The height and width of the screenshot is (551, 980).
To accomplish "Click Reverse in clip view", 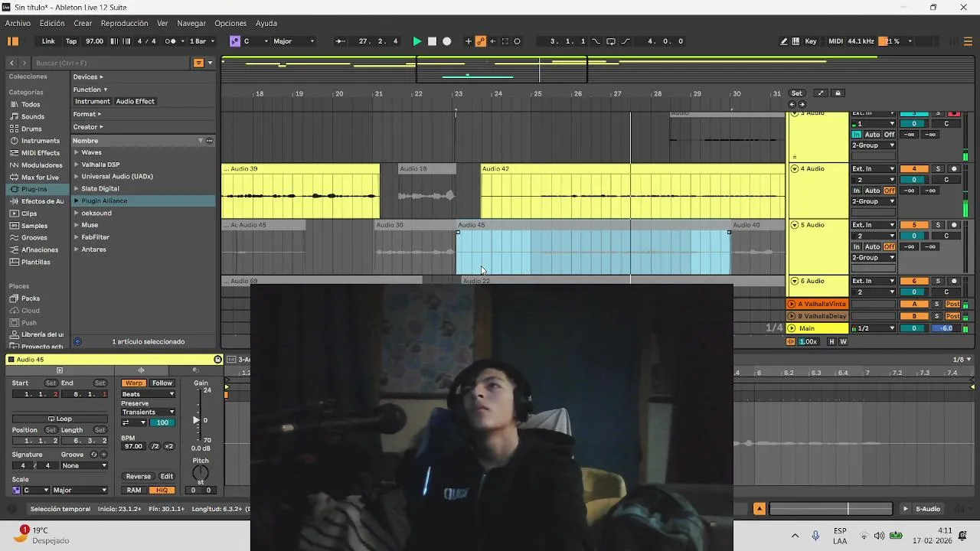I will point(139,476).
